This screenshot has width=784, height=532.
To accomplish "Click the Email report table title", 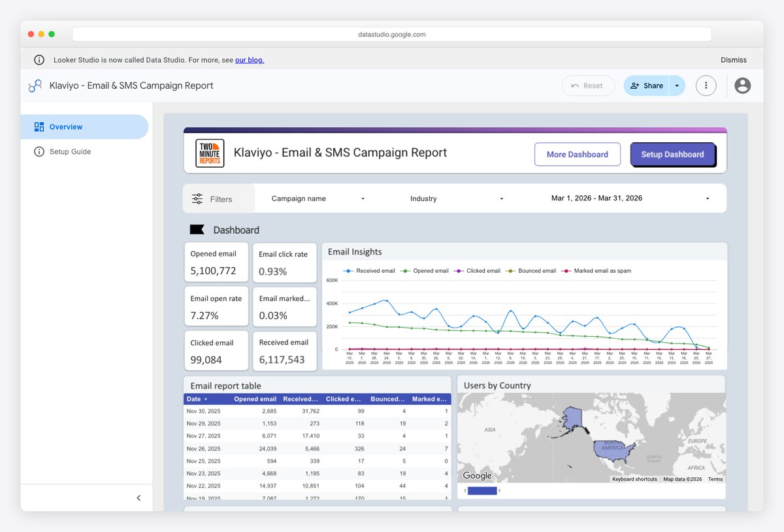I will (x=225, y=386).
